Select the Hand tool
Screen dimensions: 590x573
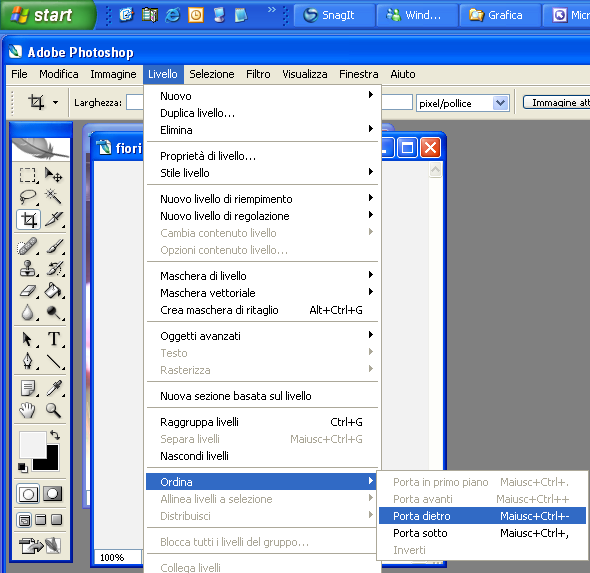[x=28, y=410]
